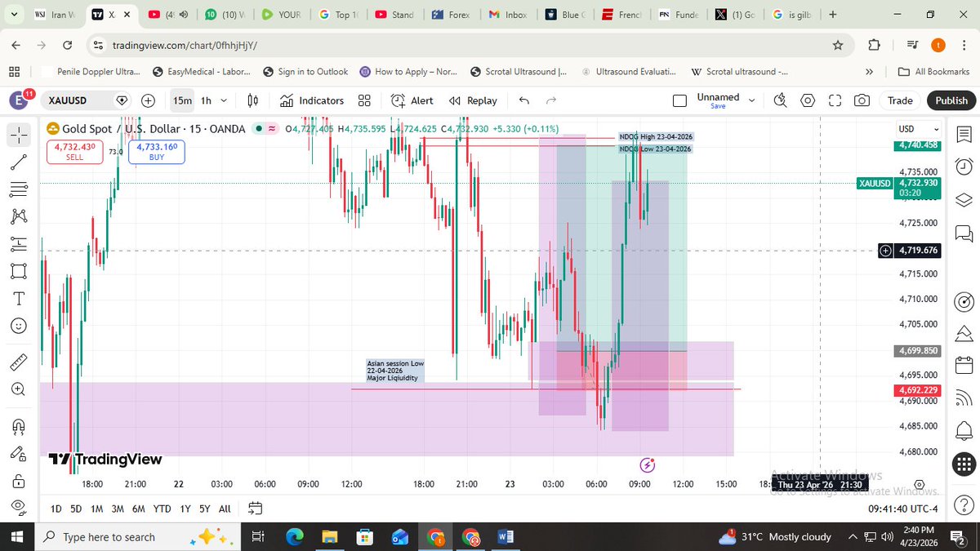
Task: Open the screener radar panel
Action: click(x=963, y=300)
